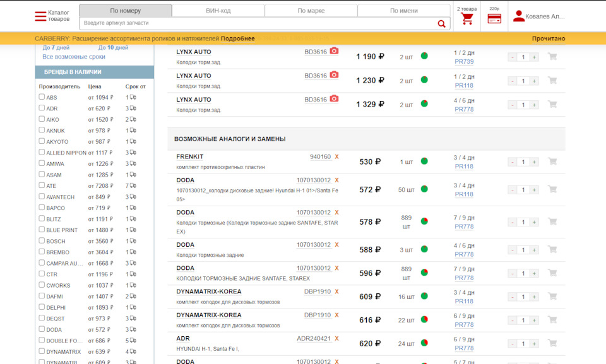The height and width of the screenshot is (364, 606).
Task: Switch to the ВИН-код search tab
Action: point(218,11)
